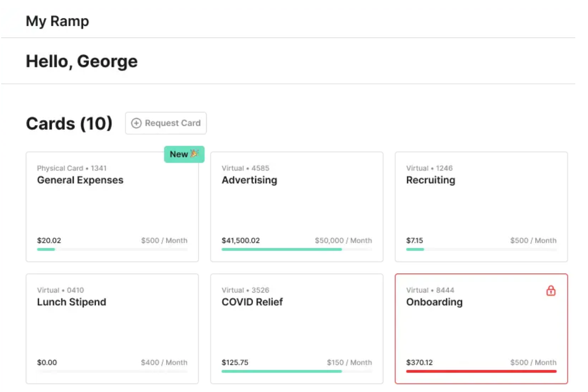
Task: Click the Virtual • 3526 label
Action: 246,290
